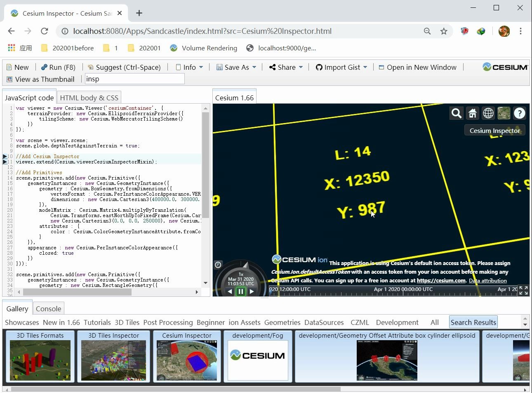Open the Volume Rendering bookmark
The width and height of the screenshot is (532, 393).
tap(204, 48)
